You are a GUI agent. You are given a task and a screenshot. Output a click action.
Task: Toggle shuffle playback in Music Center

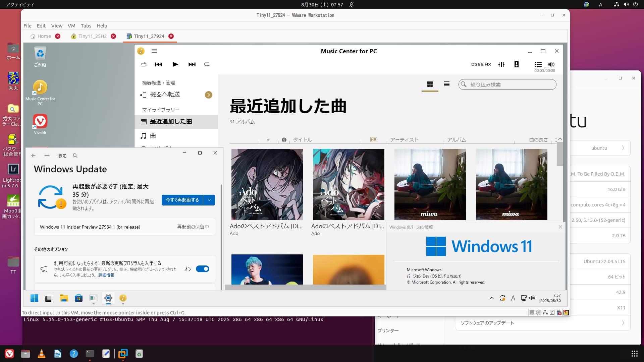(x=144, y=64)
